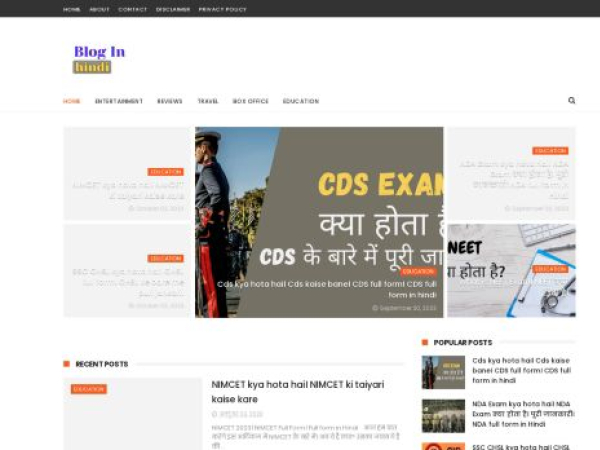Click Education tag on NEET card
This screenshot has height=450, width=600.
coord(550,269)
